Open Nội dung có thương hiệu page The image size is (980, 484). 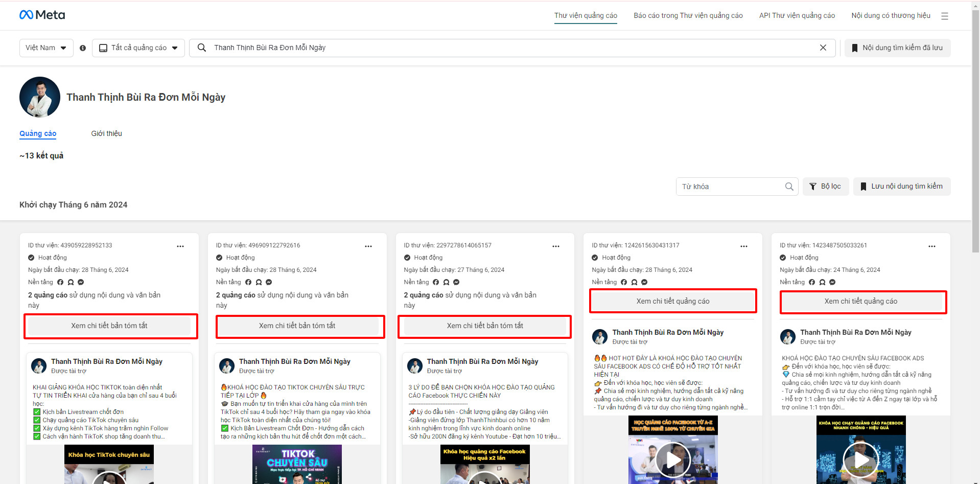pos(891,15)
